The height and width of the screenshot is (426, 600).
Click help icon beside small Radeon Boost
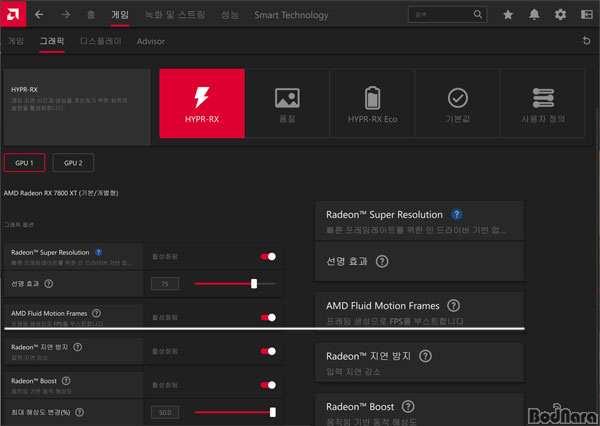pos(66,381)
